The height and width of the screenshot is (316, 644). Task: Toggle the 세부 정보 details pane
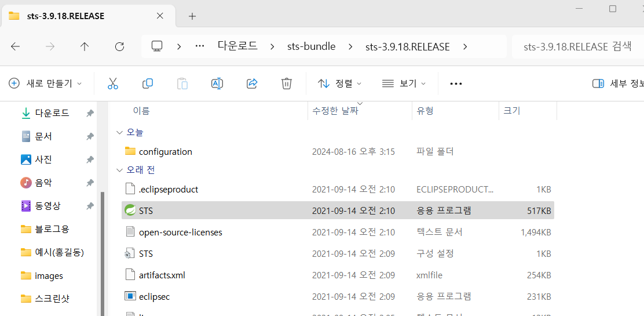point(618,83)
